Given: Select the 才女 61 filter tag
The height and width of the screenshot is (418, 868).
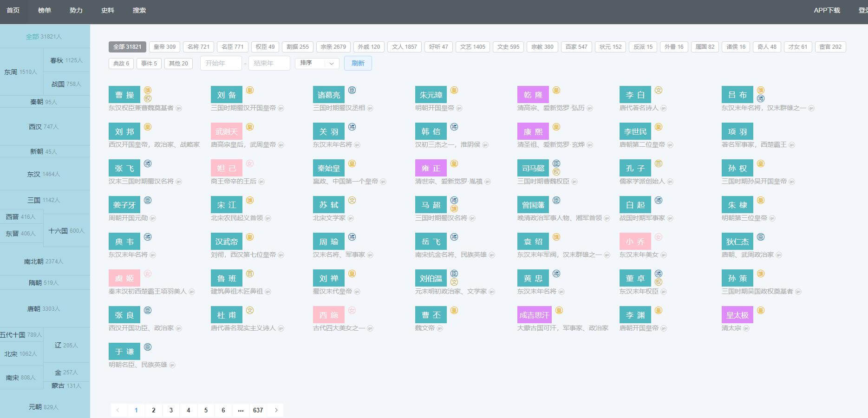Looking at the screenshot, I should coord(797,47).
